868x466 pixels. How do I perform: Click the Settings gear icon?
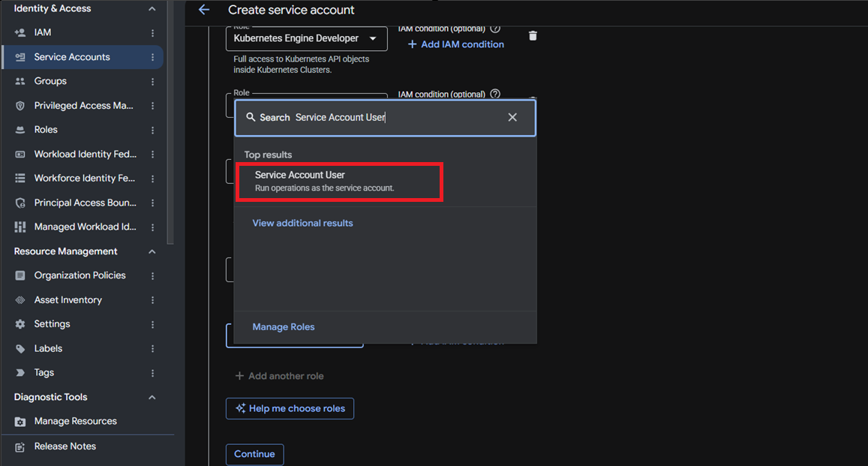(x=20, y=324)
